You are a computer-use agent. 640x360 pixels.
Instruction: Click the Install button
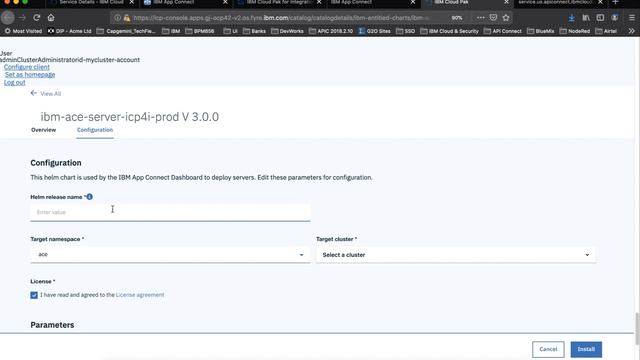(586, 349)
